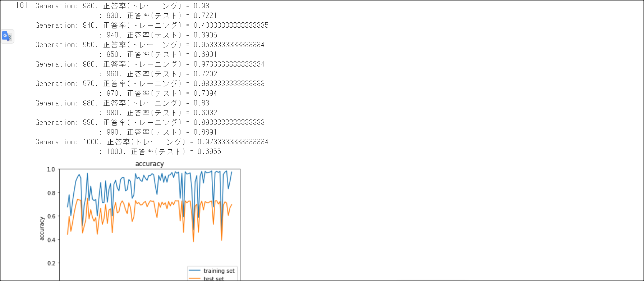Click the 0.4 y-axis tick label
Image resolution: width=644 pixels, height=281 pixels.
51,240
